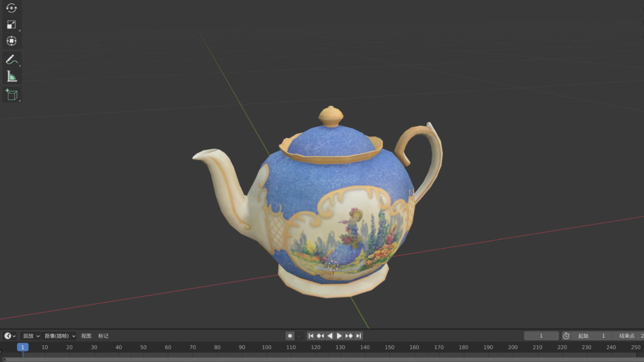
Task: Choose the Annotate pencil tool
Action: pyautogui.click(x=11, y=60)
